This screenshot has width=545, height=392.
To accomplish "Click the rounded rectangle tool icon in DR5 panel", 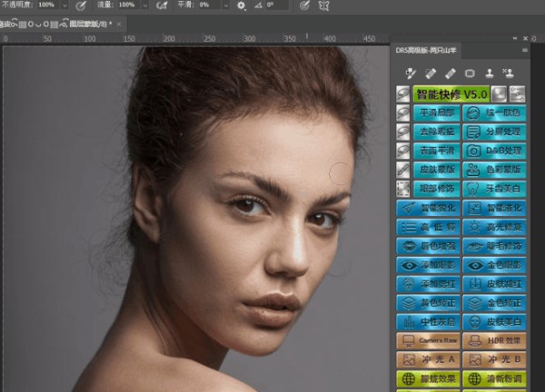I will click(x=470, y=73).
